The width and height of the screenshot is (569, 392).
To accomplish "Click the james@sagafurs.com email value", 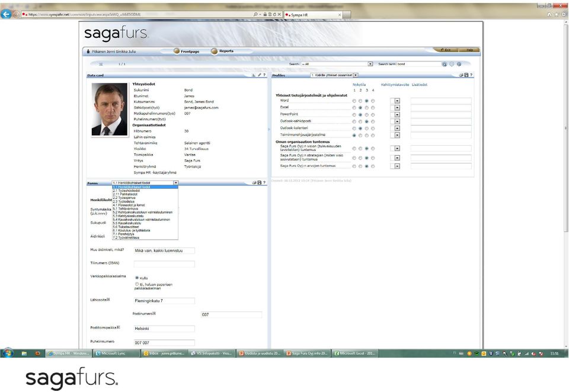I will [201, 108].
